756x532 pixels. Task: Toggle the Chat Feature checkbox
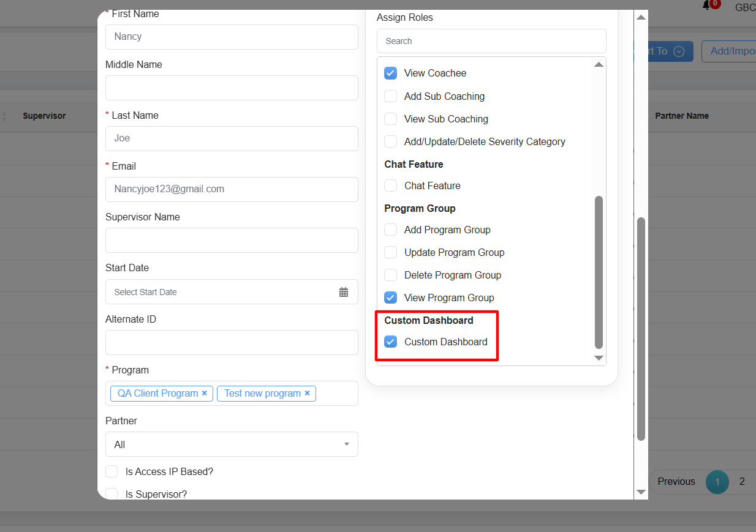point(390,185)
